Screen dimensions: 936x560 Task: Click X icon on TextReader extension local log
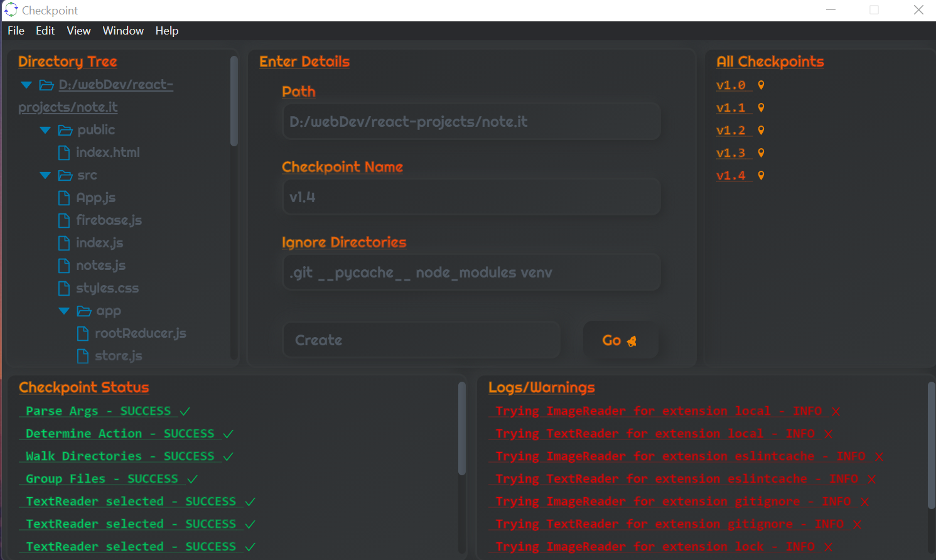coord(828,434)
